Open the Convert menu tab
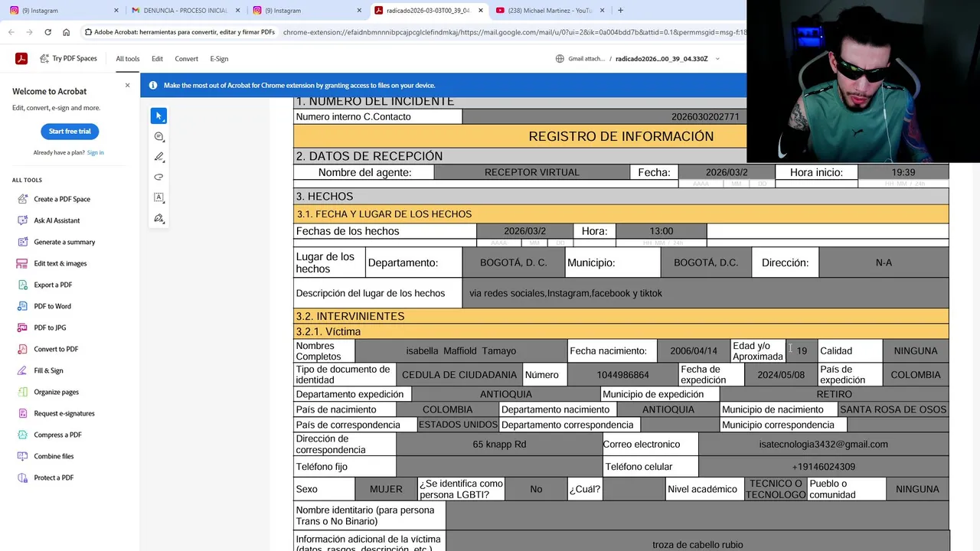This screenshot has width=980, height=551. 186,59
